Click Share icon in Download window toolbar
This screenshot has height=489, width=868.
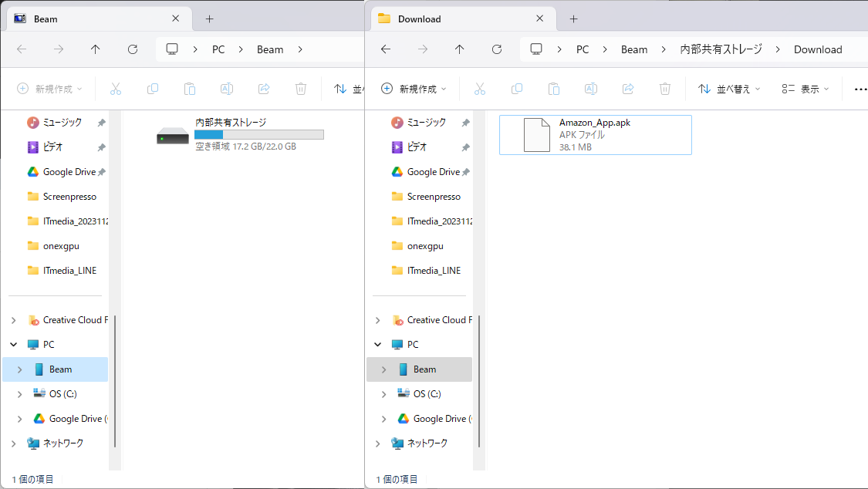click(628, 89)
